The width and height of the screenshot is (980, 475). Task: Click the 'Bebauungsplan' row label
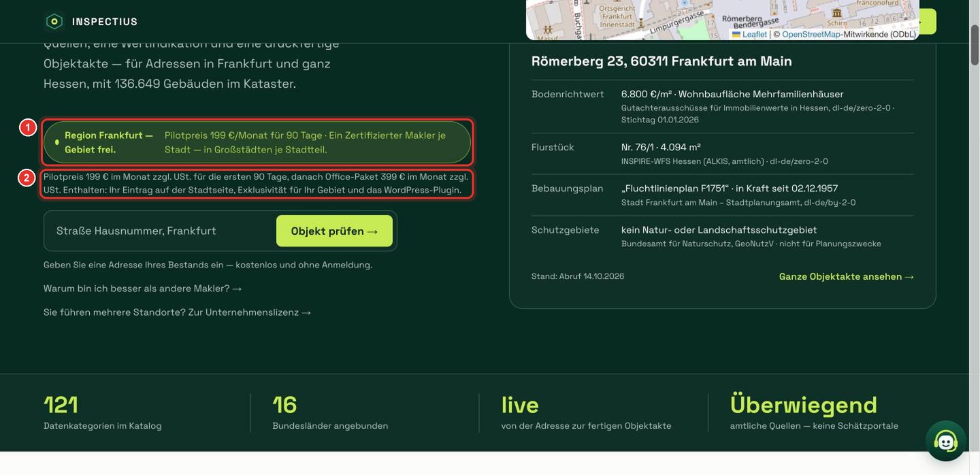click(568, 189)
